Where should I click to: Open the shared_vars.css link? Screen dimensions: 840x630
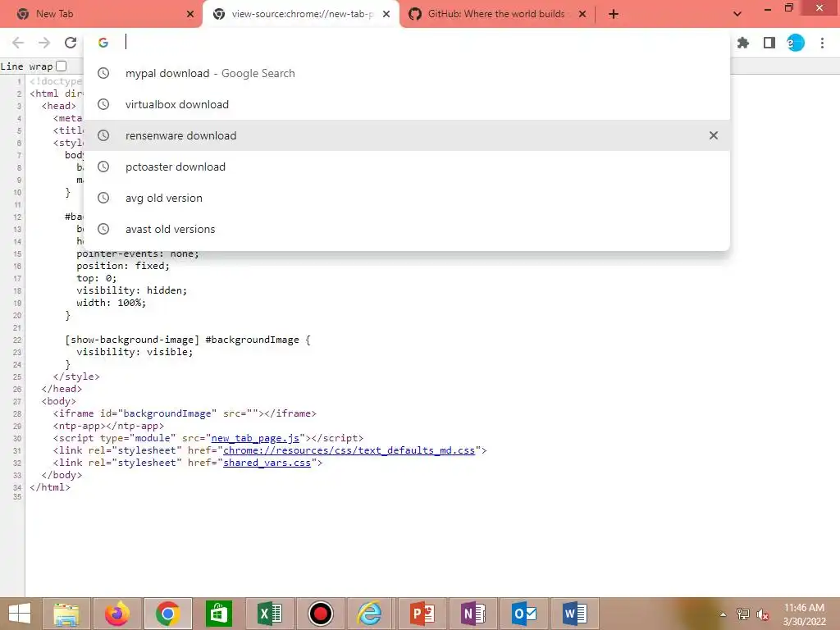pos(267,463)
